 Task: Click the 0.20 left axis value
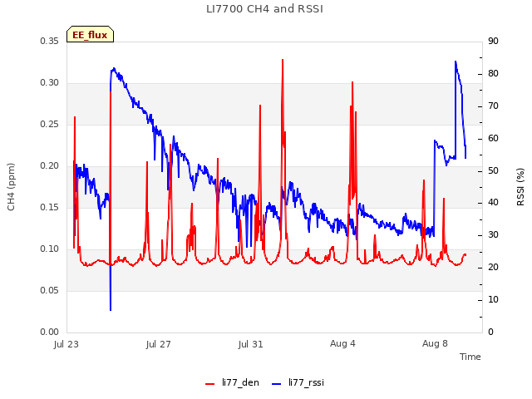point(50,166)
